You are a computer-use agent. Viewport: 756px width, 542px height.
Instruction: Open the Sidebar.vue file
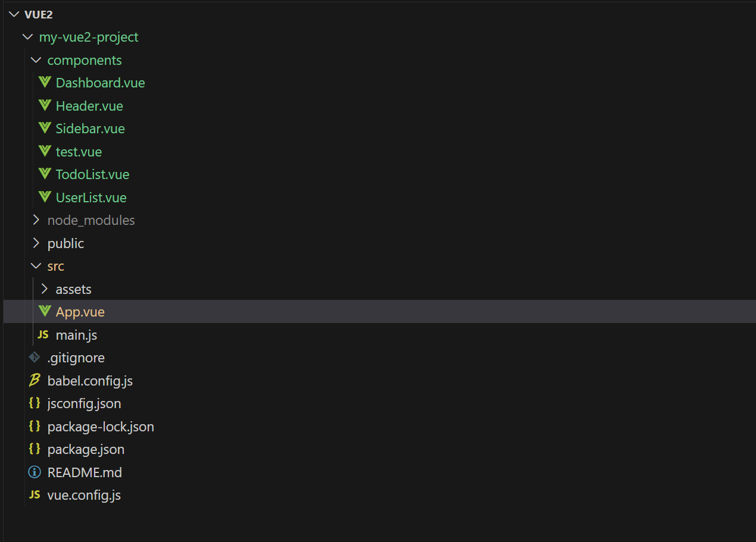[90, 129]
